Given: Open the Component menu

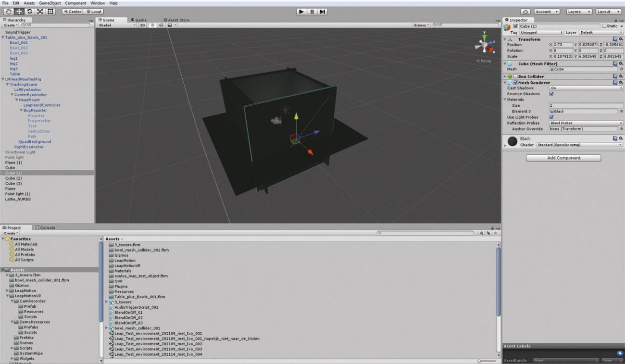Looking at the screenshot, I should click(75, 3).
